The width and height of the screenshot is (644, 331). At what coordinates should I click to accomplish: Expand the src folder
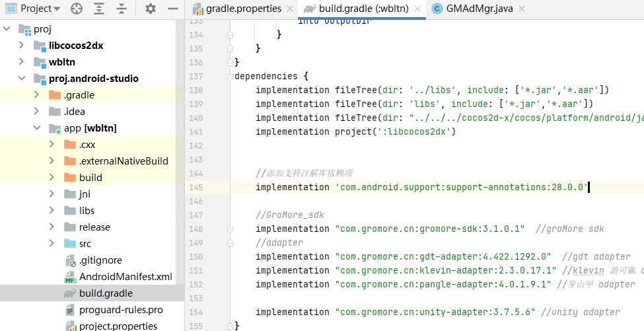[52, 244]
